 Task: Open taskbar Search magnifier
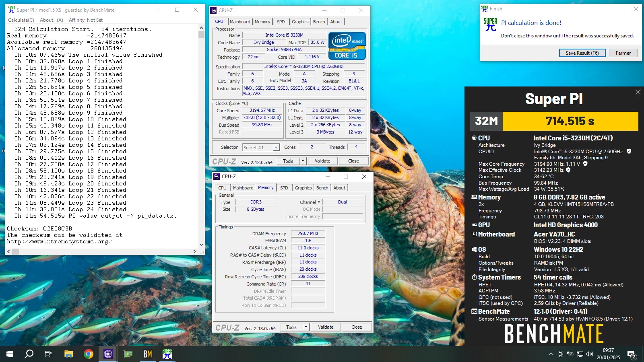click(29, 354)
